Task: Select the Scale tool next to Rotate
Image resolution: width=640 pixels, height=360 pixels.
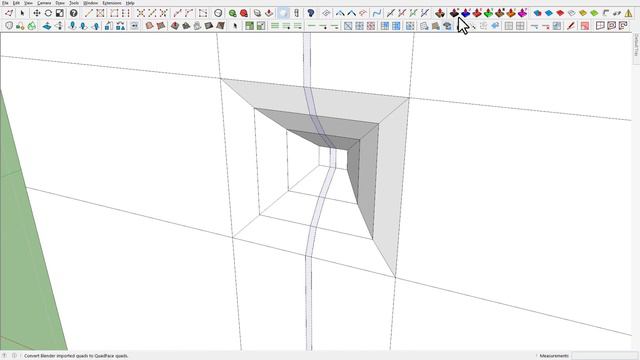Action: click(60, 13)
